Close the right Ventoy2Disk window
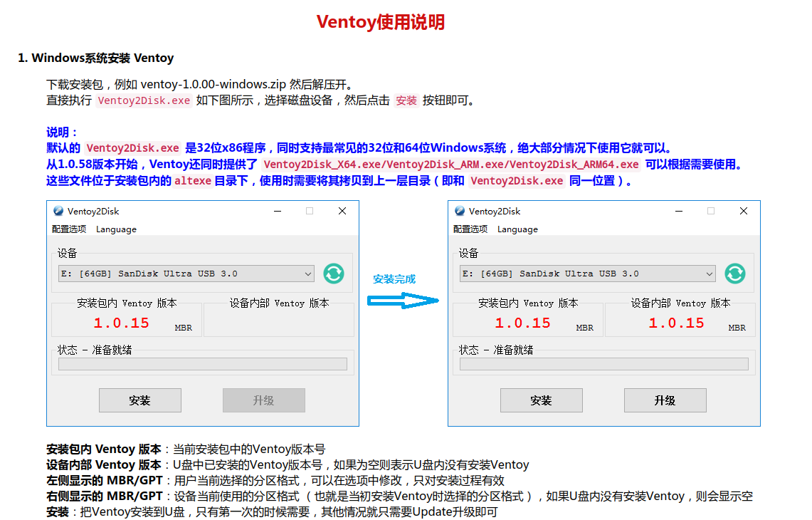Screen dimensions: 812x520 coord(744,211)
